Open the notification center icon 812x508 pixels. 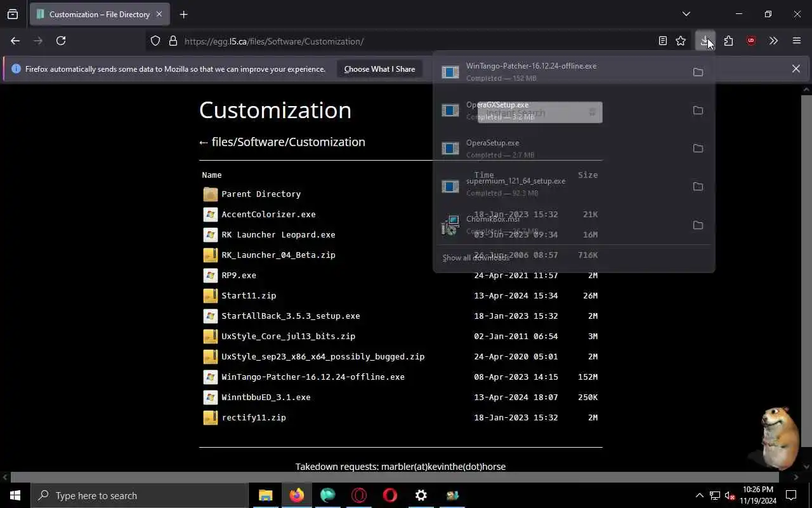(x=791, y=495)
